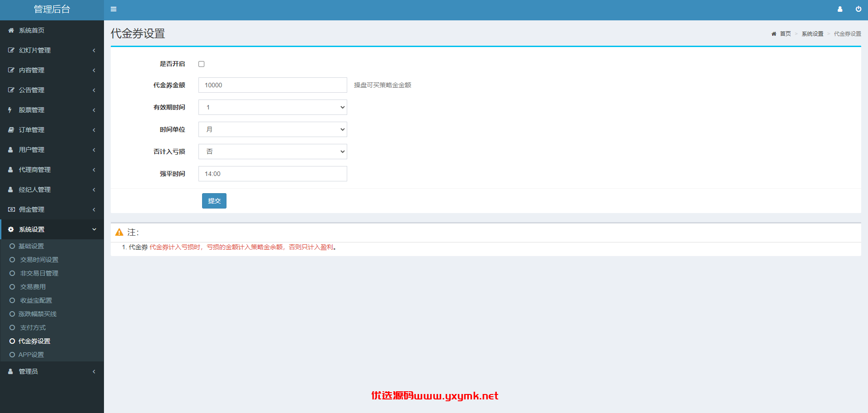Screen dimensions: 868x413
Task: Click the home icon in the breadcrumb
Action: click(774, 34)
